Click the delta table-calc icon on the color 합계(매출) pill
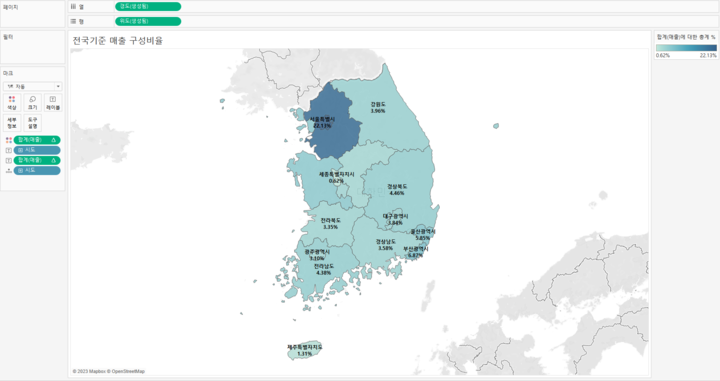The width and height of the screenshot is (720, 381). tap(54, 140)
